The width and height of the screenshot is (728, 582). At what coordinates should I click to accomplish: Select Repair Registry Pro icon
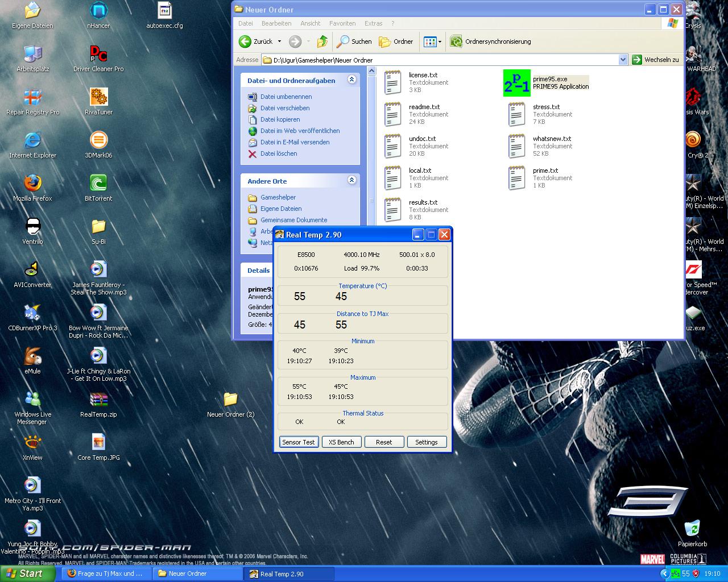[x=32, y=102]
